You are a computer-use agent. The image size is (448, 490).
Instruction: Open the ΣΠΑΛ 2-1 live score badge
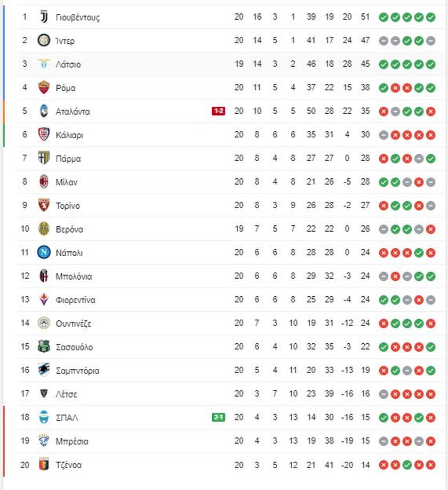pos(218,417)
